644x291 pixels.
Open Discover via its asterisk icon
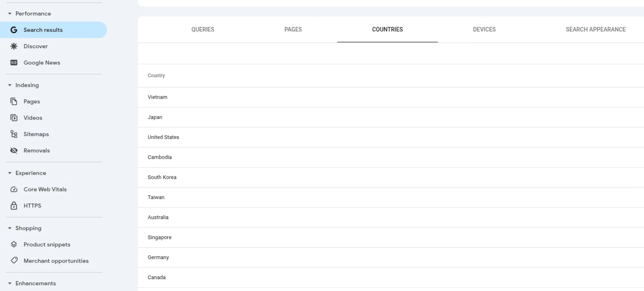click(x=14, y=46)
